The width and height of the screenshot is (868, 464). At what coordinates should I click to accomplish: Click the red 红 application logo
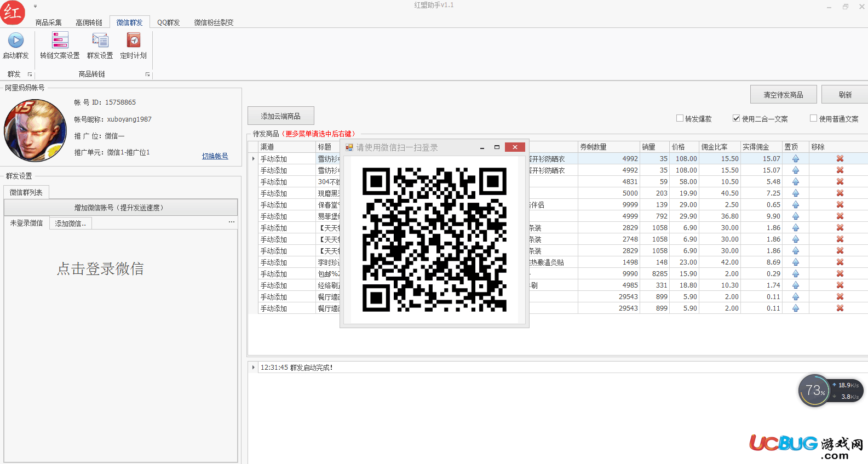[13, 13]
